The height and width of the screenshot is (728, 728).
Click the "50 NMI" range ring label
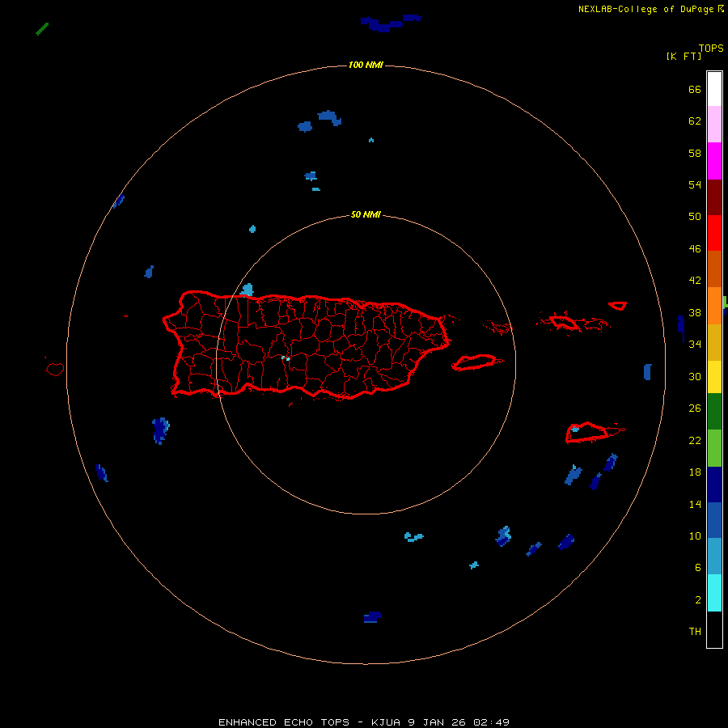click(x=366, y=214)
